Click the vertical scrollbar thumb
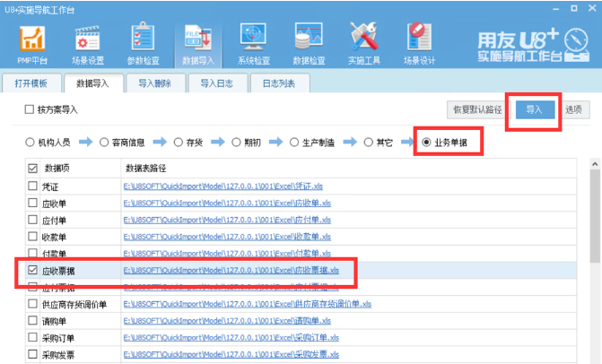Screen dimensions: 602x364 (595, 215)
